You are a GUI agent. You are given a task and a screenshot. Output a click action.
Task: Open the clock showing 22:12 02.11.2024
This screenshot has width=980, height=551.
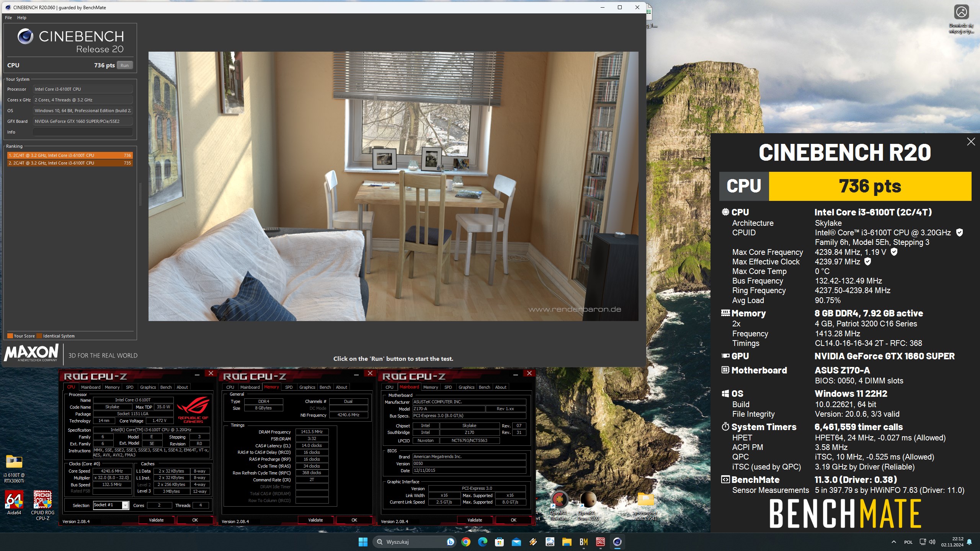952,542
